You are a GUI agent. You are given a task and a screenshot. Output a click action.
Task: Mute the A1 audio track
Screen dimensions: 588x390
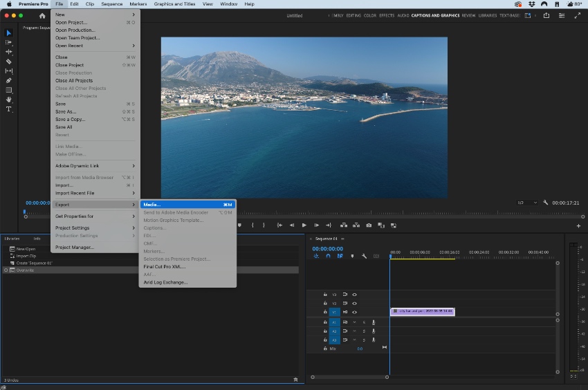pyautogui.click(x=354, y=322)
